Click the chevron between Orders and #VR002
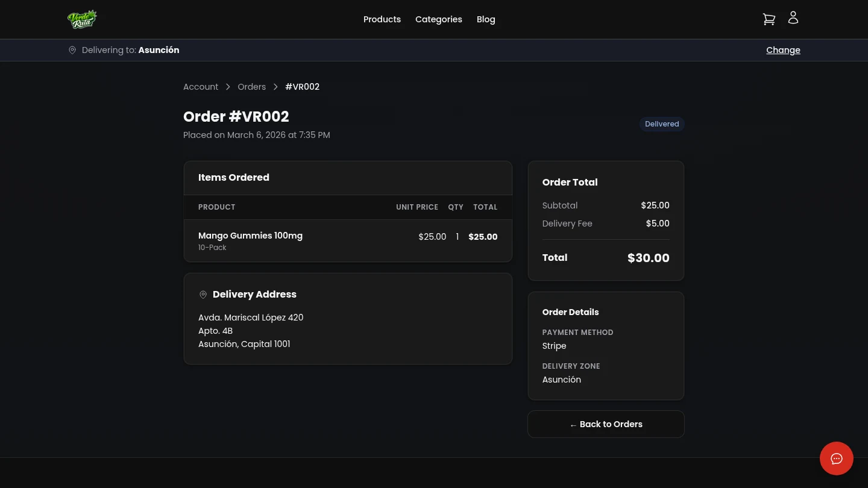This screenshot has height=488, width=868. 275,87
